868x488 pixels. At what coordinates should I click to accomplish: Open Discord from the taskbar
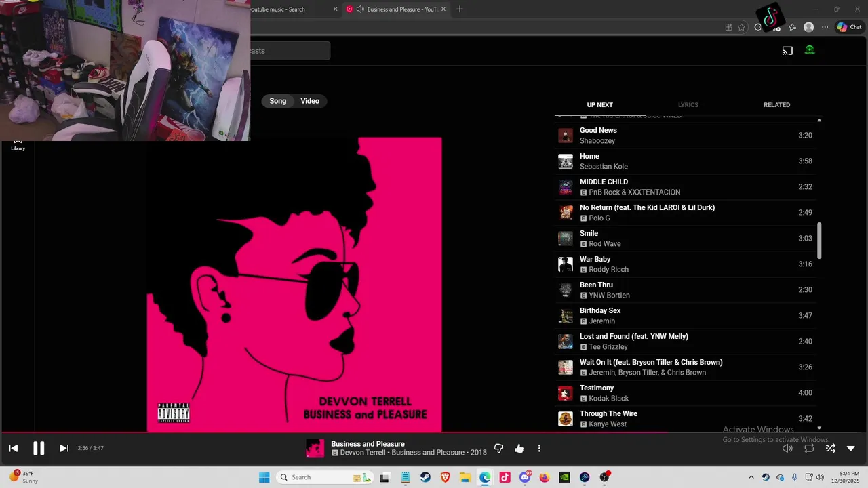(525, 477)
